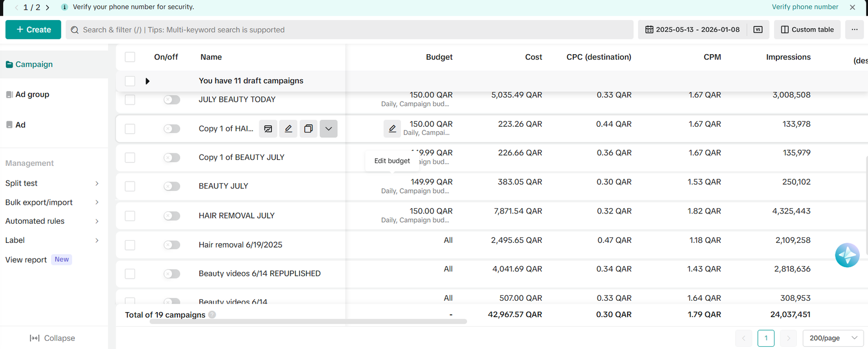Check the select-all checkbox in table header

(x=130, y=57)
